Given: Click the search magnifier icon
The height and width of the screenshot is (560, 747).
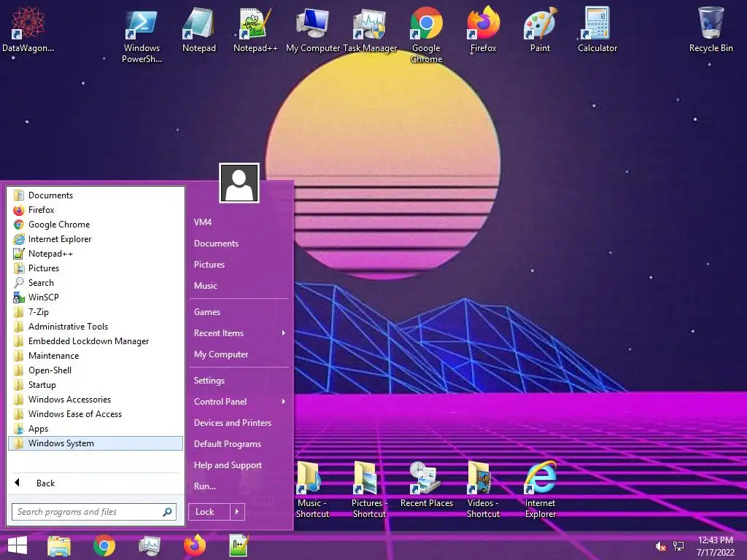Looking at the screenshot, I should click(x=167, y=512).
